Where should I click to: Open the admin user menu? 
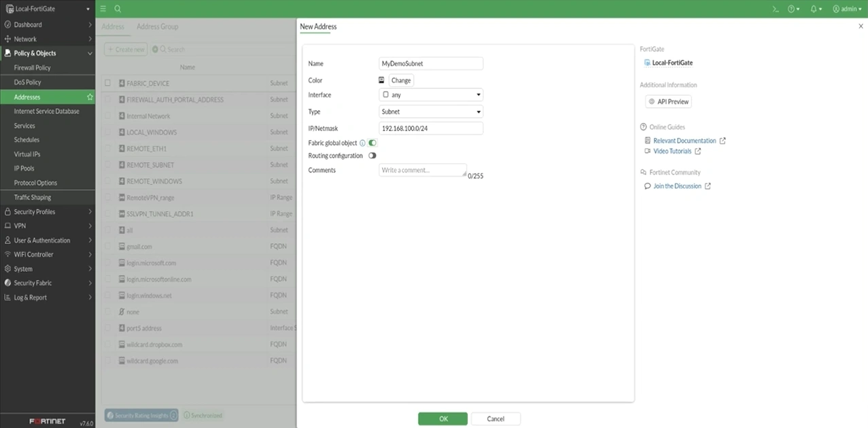pos(847,9)
